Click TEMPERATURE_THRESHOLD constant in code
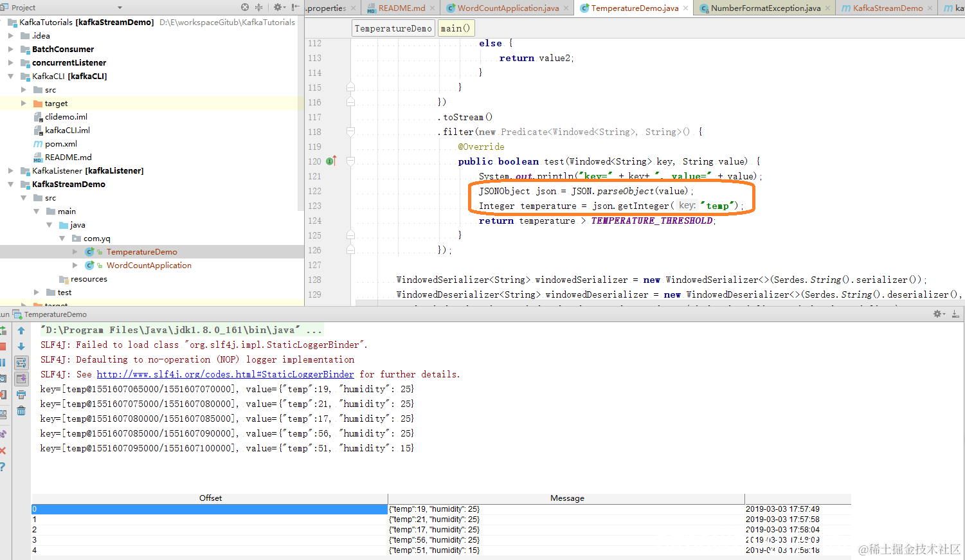 click(x=652, y=221)
